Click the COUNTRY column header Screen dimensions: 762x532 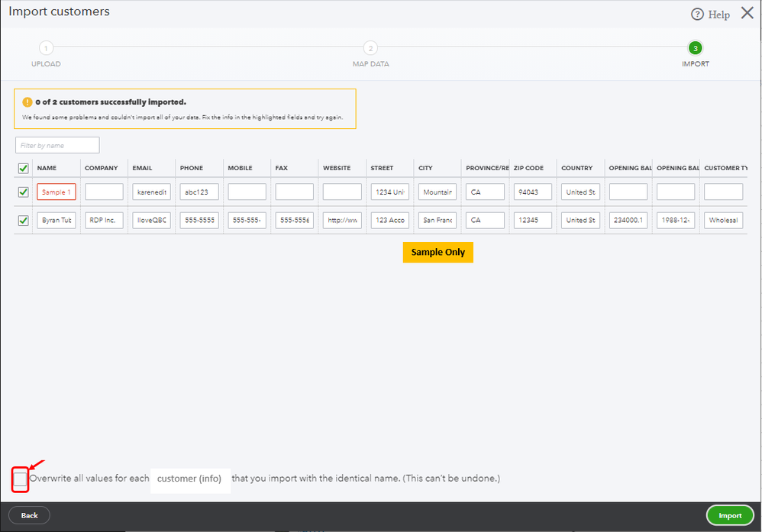(x=577, y=168)
